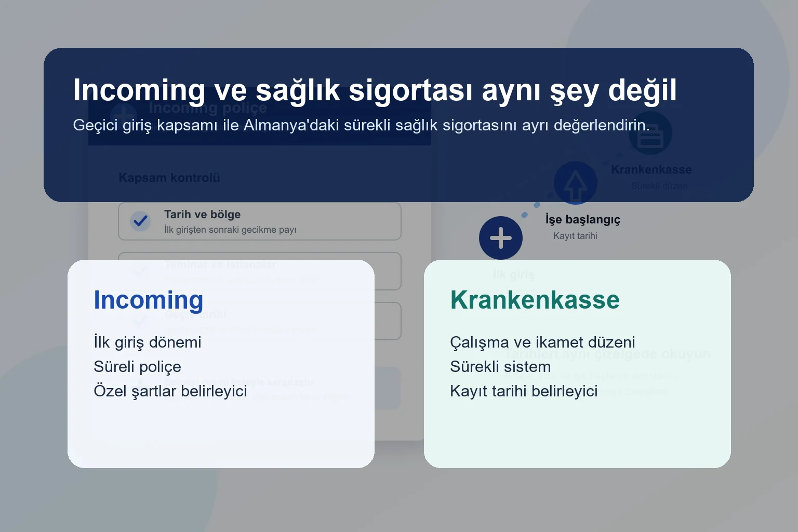Click "Kayıt tarihi belirleyici" line
This screenshot has height=532, width=798.
point(524,391)
